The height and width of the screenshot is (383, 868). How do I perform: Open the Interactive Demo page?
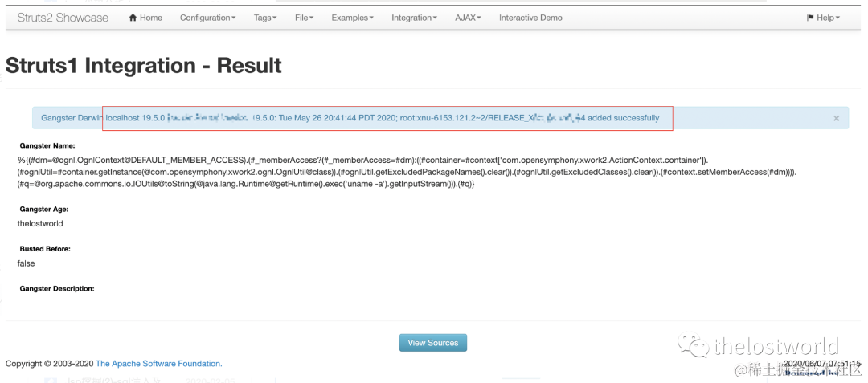click(x=530, y=18)
